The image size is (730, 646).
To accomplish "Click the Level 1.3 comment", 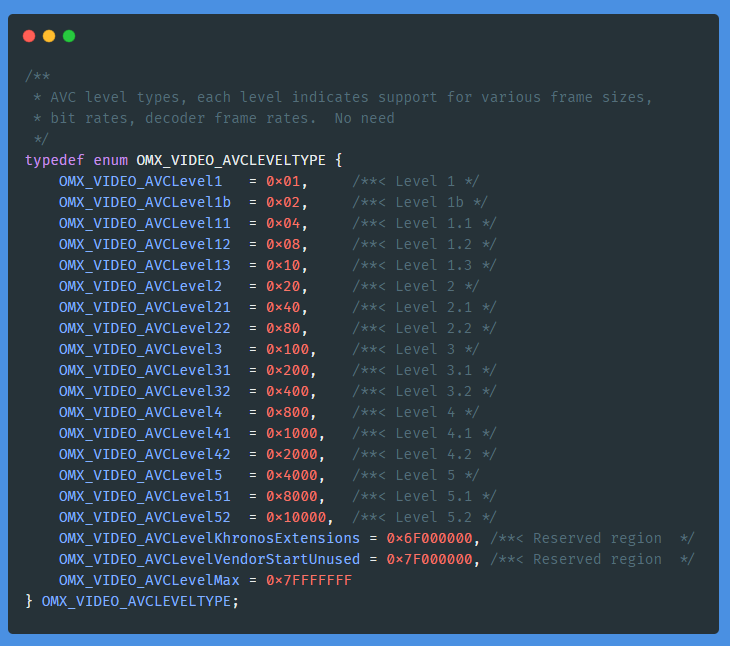I will pyautogui.click(x=424, y=265).
